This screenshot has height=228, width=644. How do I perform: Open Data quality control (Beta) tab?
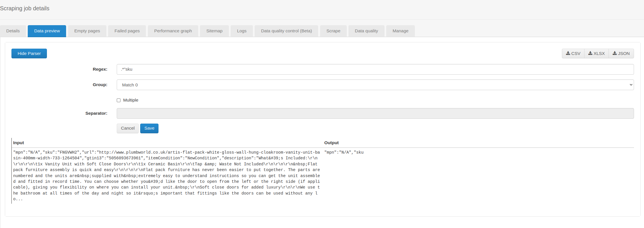tap(286, 31)
